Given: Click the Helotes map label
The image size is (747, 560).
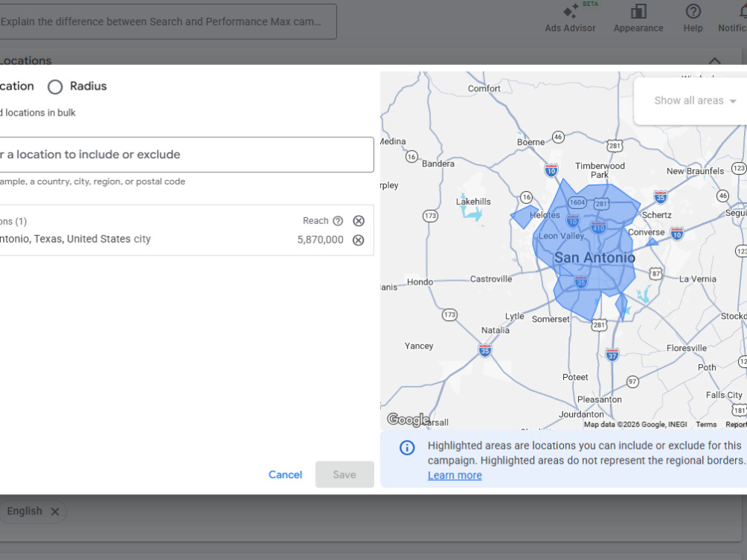Looking at the screenshot, I should tap(545, 215).
